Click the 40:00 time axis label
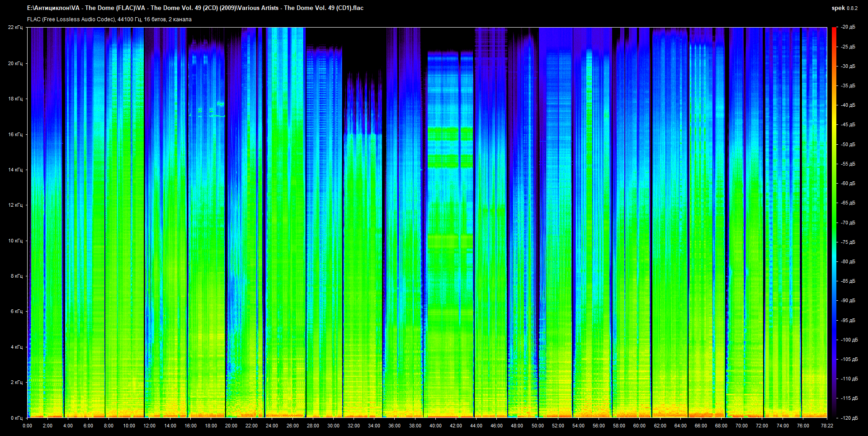 click(x=435, y=426)
